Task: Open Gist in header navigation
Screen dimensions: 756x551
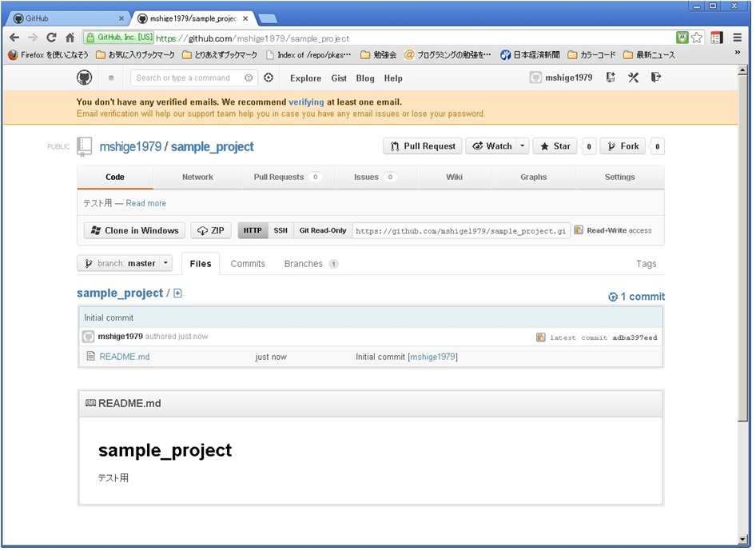Action: click(339, 78)
